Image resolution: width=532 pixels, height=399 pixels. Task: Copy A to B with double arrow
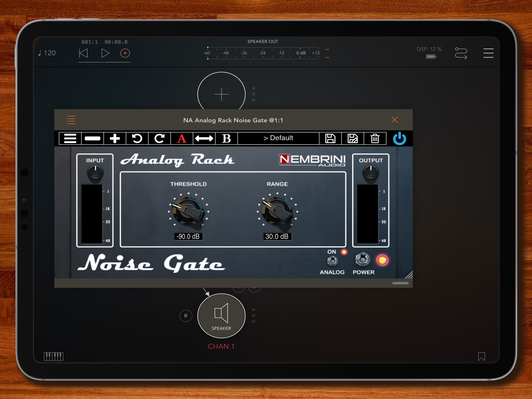coord(204,138)
